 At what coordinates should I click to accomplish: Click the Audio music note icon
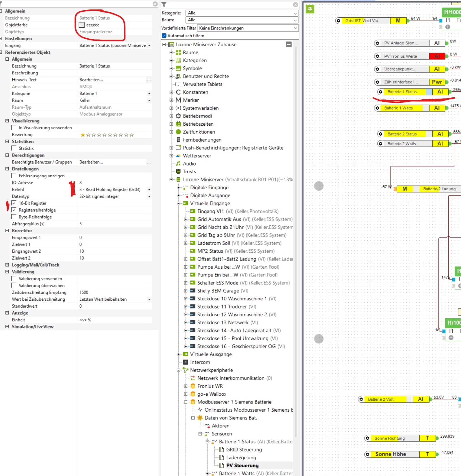pyautogui.click(x=178, y=164)
